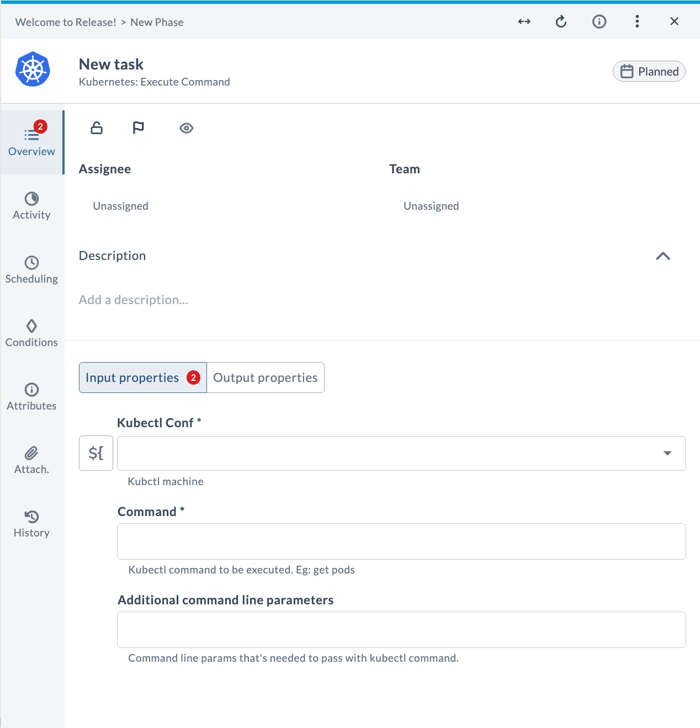The height and width of the screenshot is (728, 700).
Task: Click the flag icon
Action: pyautogui.click(x=139, y=128)
